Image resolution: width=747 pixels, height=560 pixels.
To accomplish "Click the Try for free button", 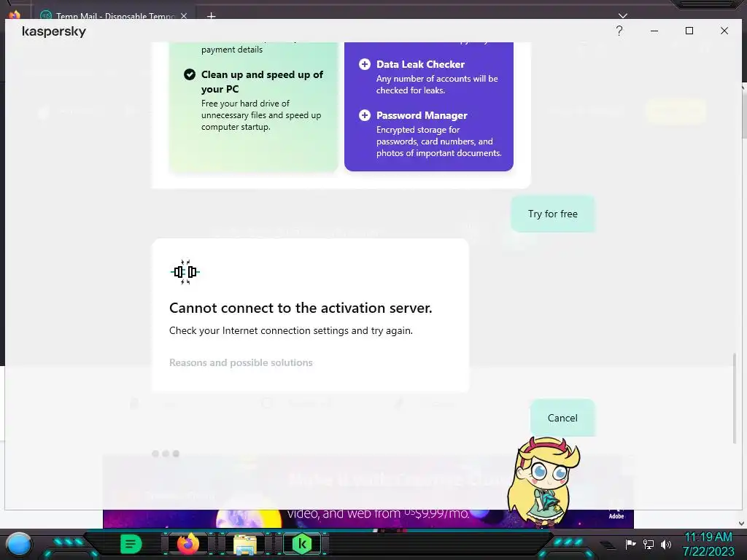I will 553,214.
